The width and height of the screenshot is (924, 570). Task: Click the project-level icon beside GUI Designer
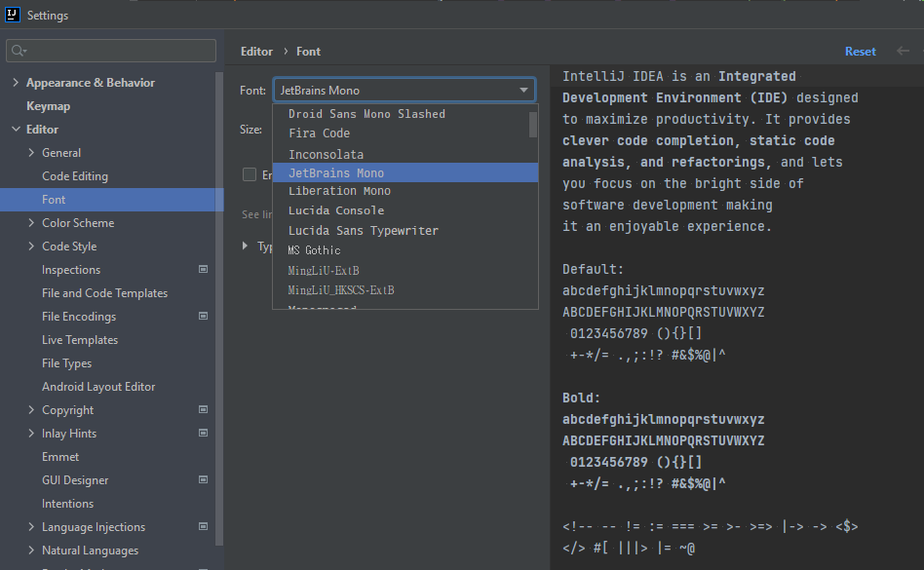(203, 479)
